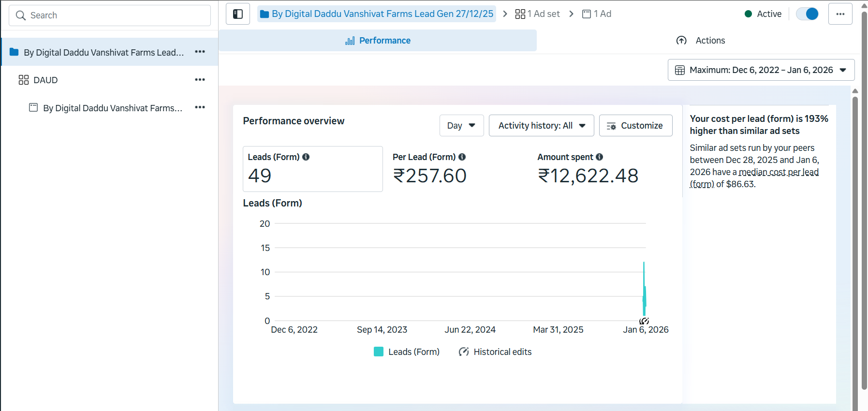The width and height of the screenshot is (868, 411).
Task: Click the Per Lead (Form) info icon
Action: point(462,157)
